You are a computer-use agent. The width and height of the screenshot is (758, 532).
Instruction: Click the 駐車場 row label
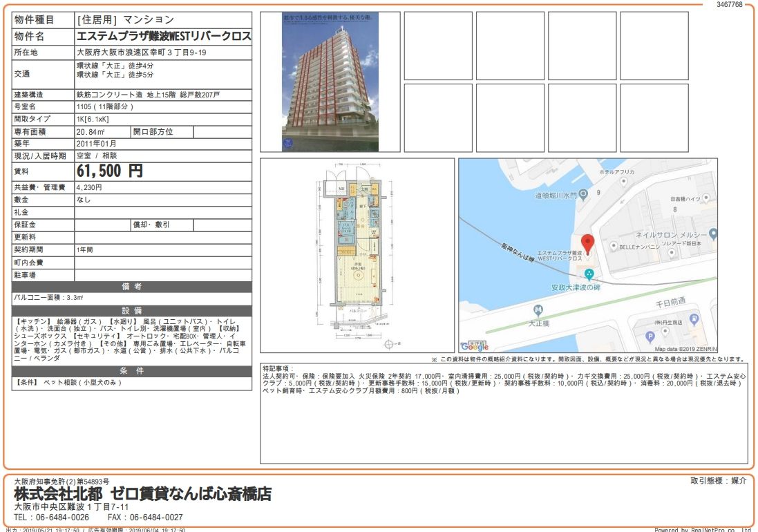click(25, 275)
